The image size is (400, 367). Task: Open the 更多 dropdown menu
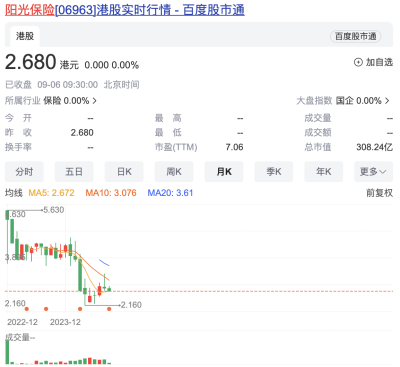(373, 172)
